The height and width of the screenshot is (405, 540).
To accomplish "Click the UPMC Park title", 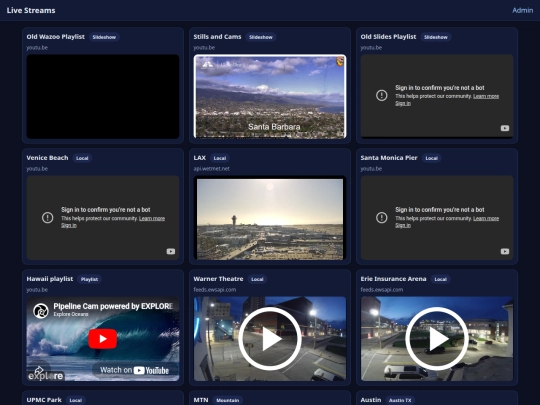I will point(44,400).
